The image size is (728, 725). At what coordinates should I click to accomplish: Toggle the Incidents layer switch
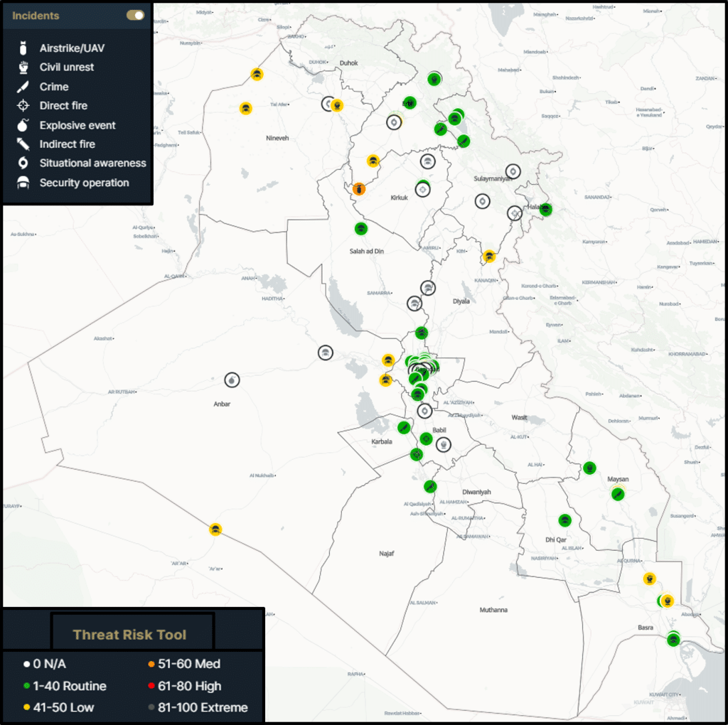click(135, 15)
